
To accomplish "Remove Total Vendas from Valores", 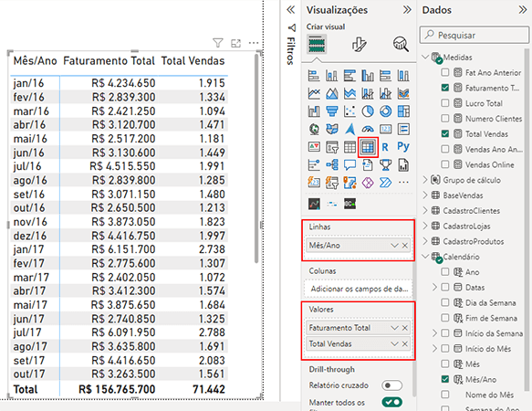I will point(405,343).
